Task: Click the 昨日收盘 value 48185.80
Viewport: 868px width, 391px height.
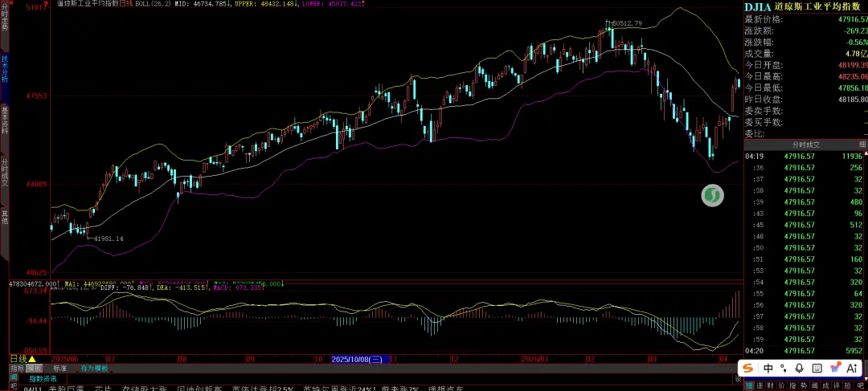Action: click(x=853, y=100)
